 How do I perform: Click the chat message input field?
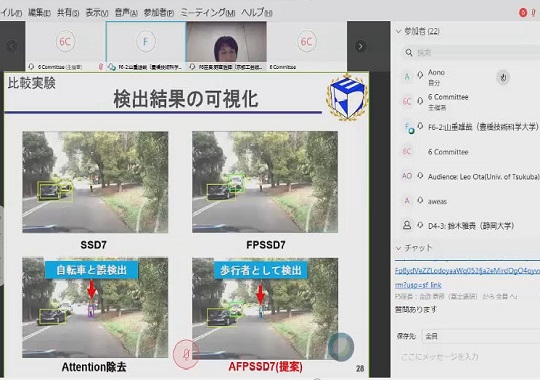468,357
